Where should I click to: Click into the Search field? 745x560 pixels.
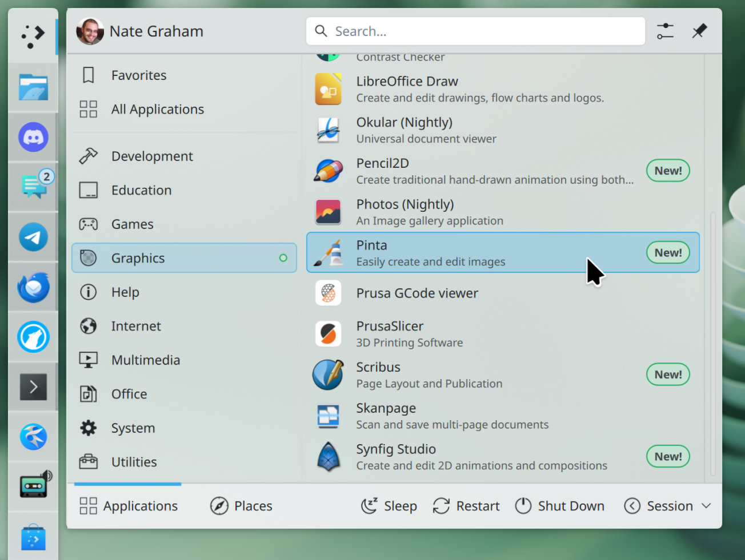(x=486, y=31)
